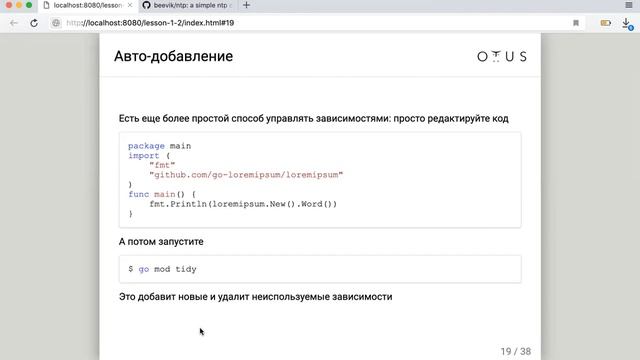Open the downloads icon in toolbar

[627, 24]
